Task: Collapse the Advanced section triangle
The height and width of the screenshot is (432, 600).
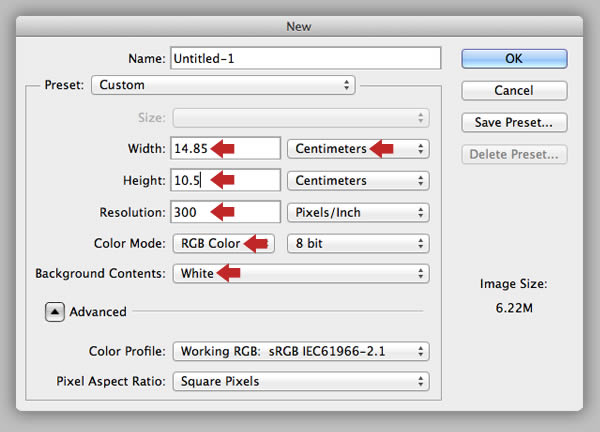Action: [x=55, y=312]
